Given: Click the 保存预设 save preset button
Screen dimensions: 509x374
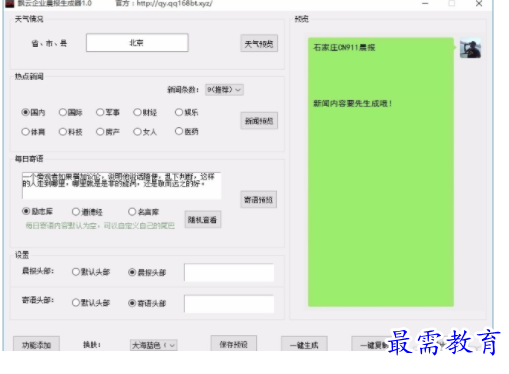Looking at the screenshot, I should click(234, 344).
